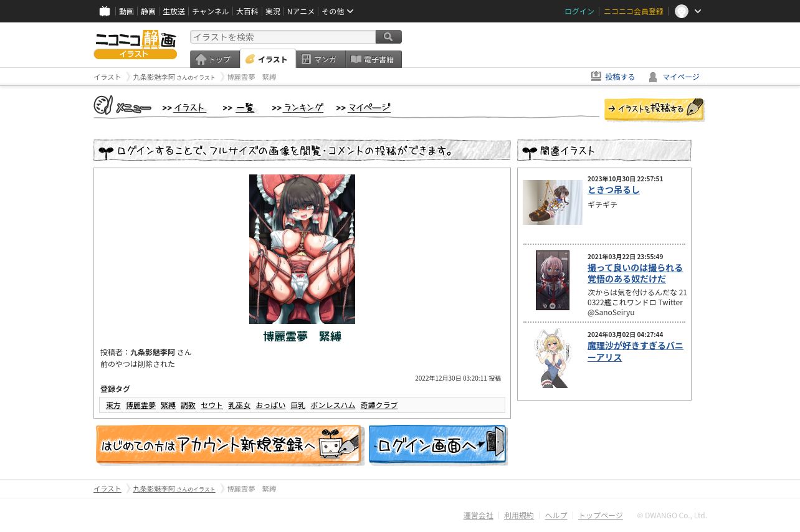Click the 前のやつは削除された description text
Image resolution: width=800 pixels, height=532 pixels.
pos(138,364)
